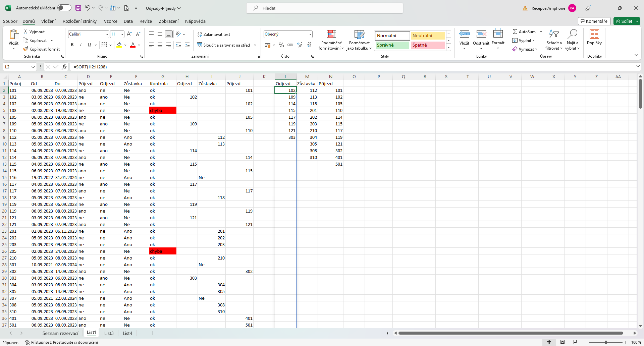Open Podmíněné formátování (conditional formatting)
This screenshot has width=644, height=346.
[331, 40]
